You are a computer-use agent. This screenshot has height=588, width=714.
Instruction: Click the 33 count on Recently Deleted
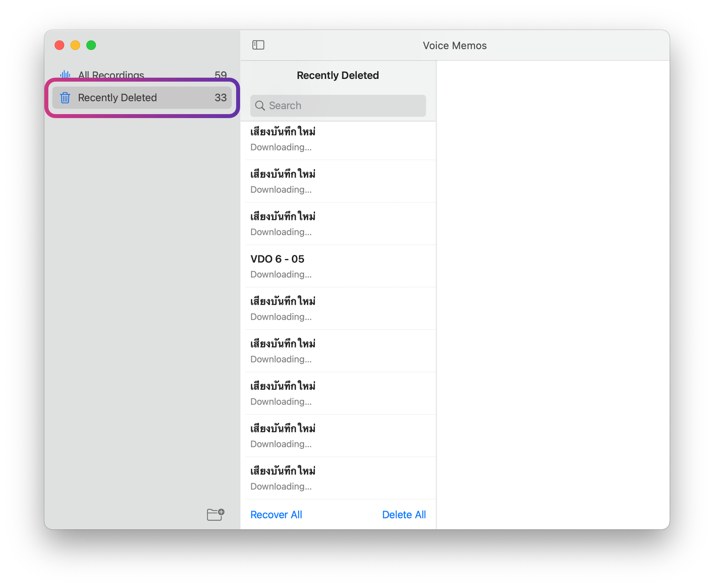(x=220, y=97)
